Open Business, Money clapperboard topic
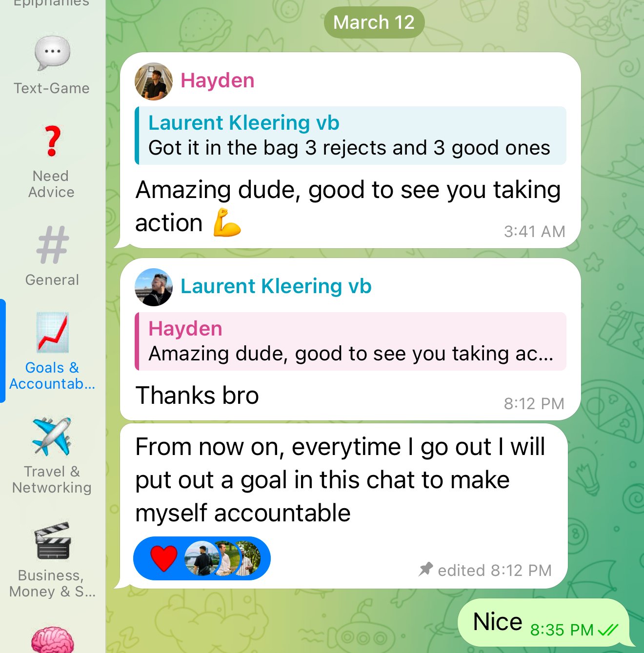 [52, 540]
